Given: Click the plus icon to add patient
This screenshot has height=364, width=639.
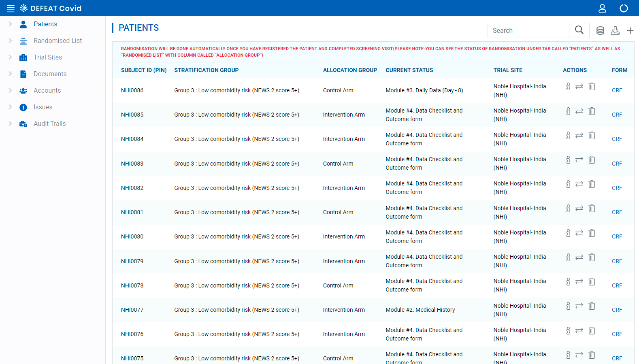Looking at the screenshot, I should pos(630,31).
